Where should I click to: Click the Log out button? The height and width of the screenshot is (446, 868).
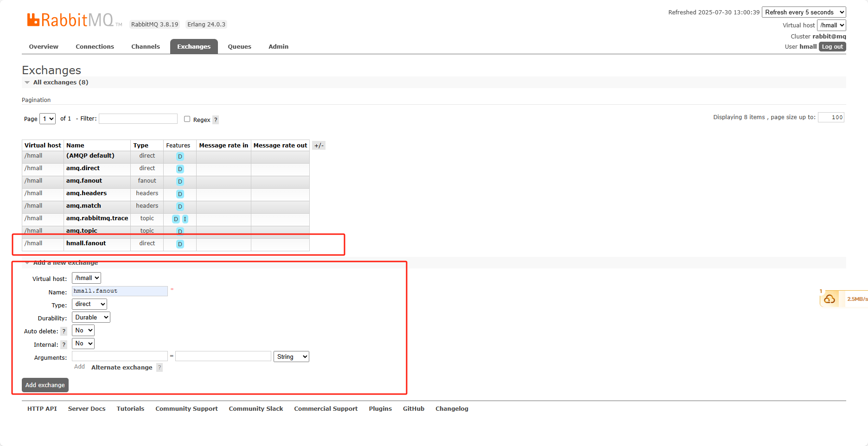tap(832, 46)
